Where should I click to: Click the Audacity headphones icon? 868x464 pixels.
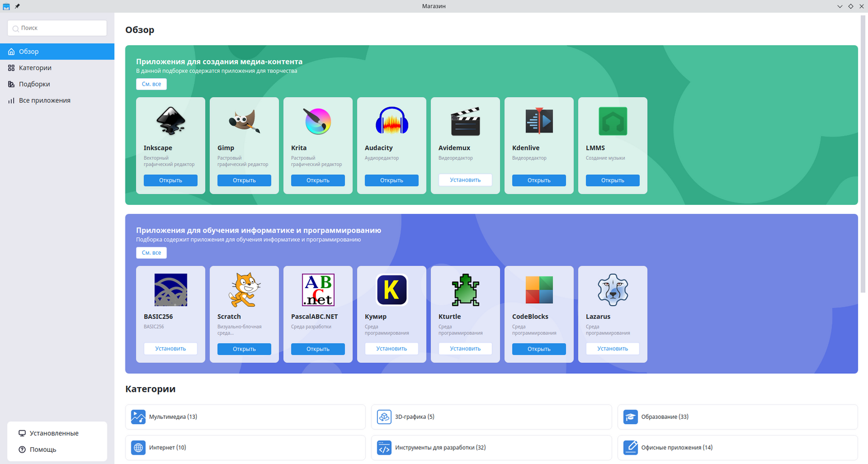tap(392, 121)
